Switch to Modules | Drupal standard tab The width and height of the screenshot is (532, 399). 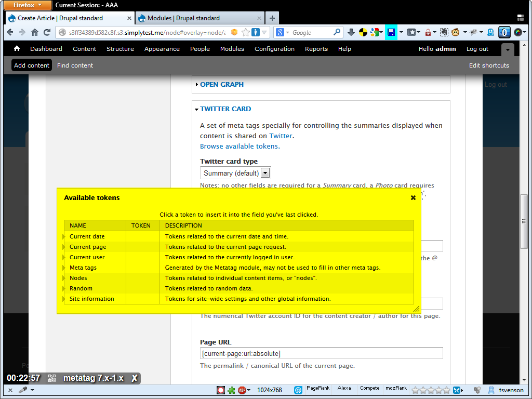[x=200, y=18]
